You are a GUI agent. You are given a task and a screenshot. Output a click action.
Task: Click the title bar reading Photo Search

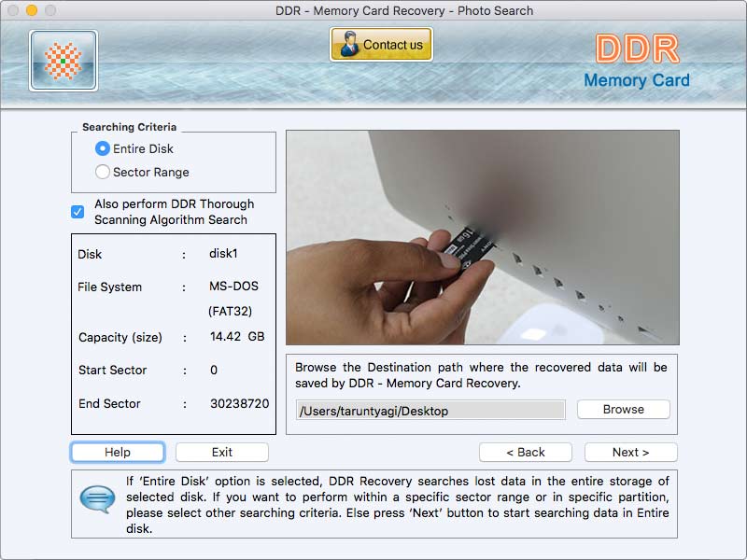(x=373, y=10)
